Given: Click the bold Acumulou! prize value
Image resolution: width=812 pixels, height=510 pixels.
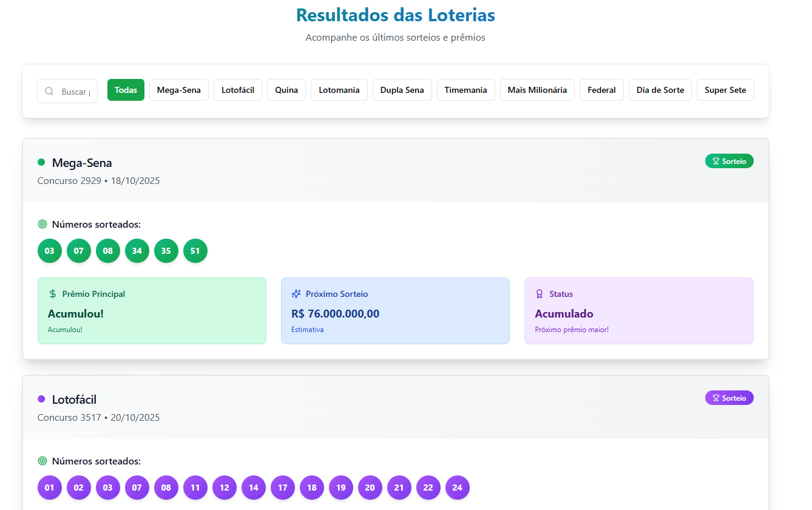Looking at the screenshot, I should point(76,314).
